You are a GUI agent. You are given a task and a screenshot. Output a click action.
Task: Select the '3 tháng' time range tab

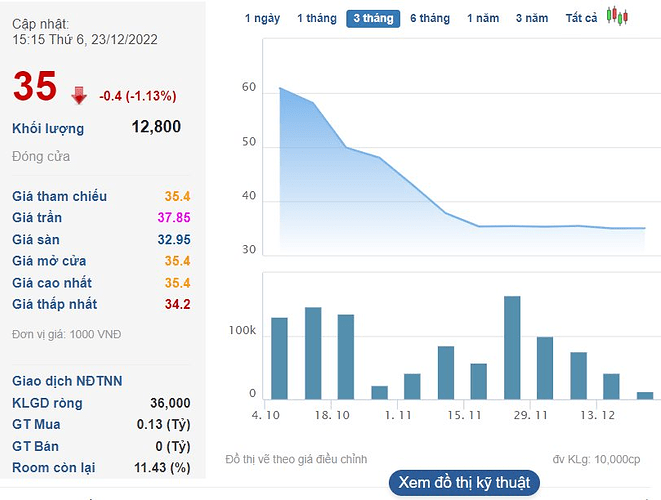click(373, 19)
